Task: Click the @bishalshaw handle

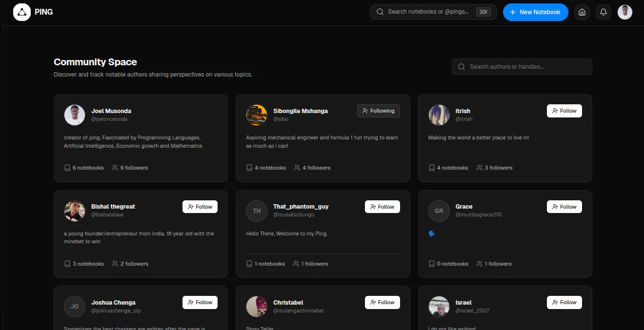Action: click(107, 214)
